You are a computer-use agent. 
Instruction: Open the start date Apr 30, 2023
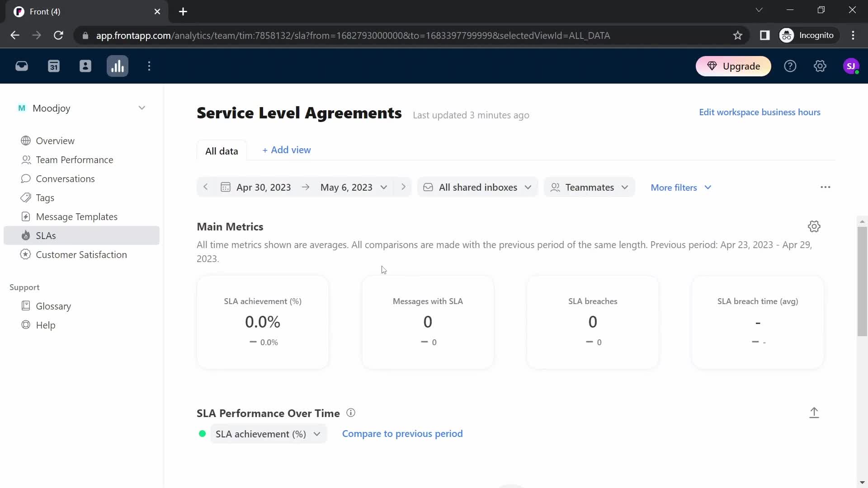[x=264, y=188]
